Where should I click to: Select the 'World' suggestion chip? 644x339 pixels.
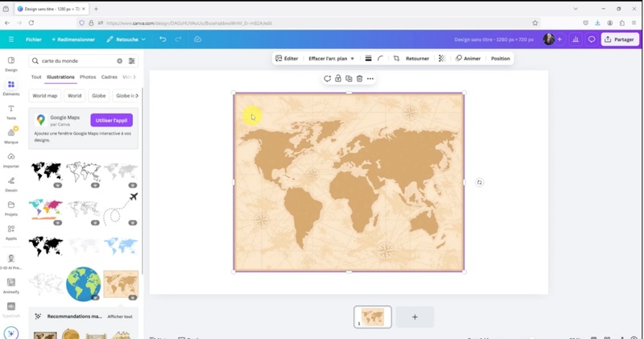point(74,96)
